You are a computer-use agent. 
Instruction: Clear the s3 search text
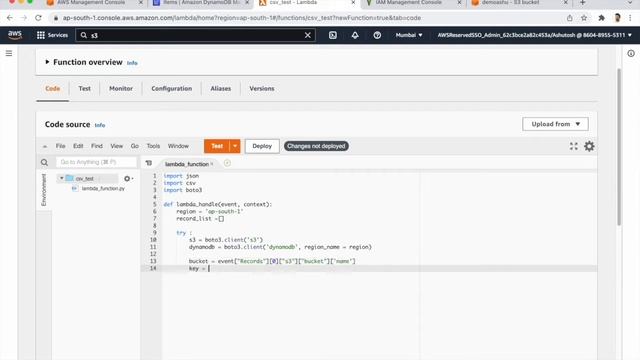[x=308, y=35]
